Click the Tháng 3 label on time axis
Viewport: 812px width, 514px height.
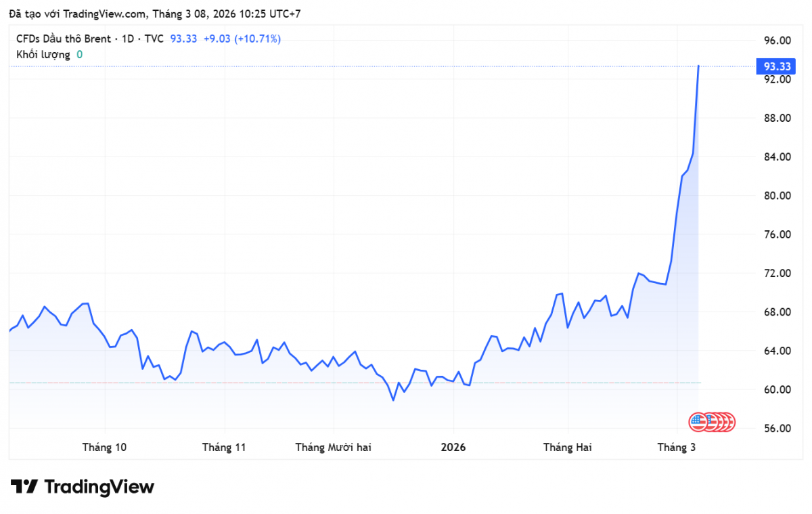click(677, 448)
